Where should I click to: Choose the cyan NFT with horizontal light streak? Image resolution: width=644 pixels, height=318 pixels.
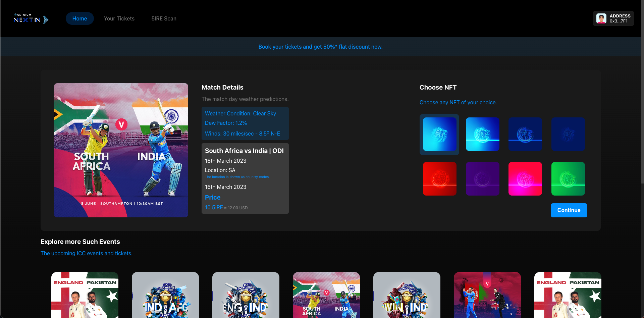482,134
